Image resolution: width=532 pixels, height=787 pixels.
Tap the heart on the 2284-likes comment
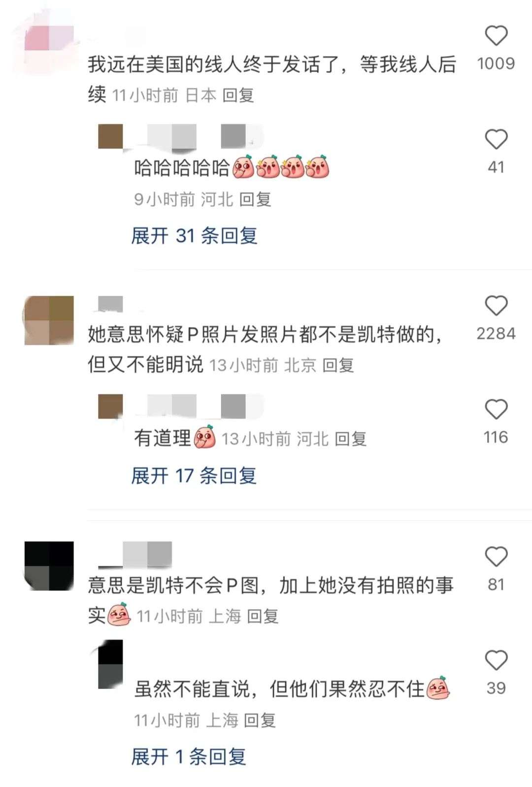pyautogui.click(x=496, y=306)
